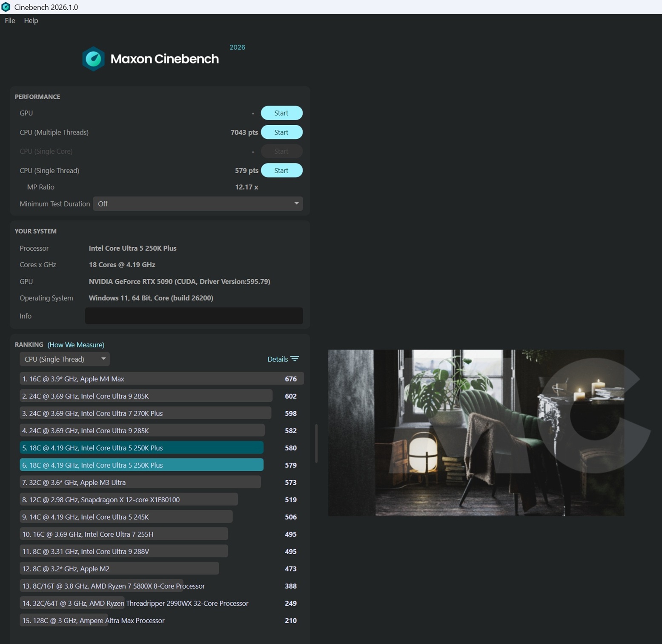The image size is (662, 644).
Task: Select the Snapdragon X 12-core ranking row
Action: pyautogui.click(x=129, y=500)
